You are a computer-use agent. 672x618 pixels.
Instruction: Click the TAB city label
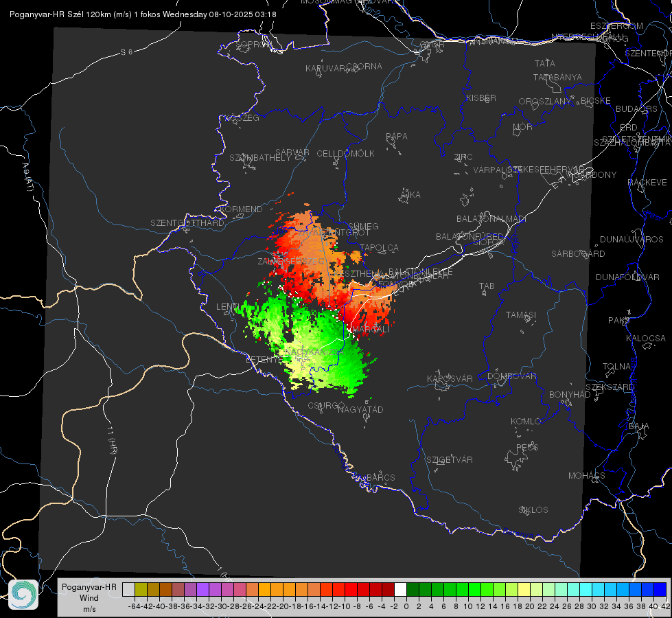(487, 286)
